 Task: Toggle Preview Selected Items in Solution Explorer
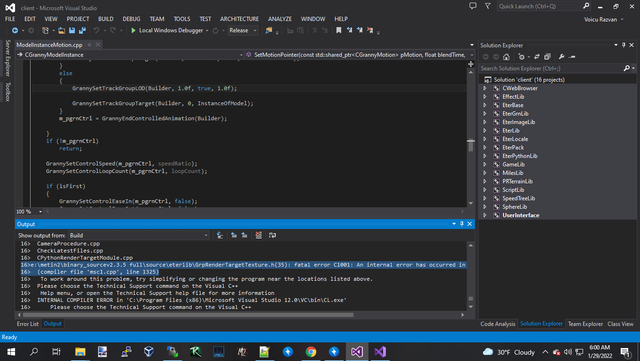point(572,57)
